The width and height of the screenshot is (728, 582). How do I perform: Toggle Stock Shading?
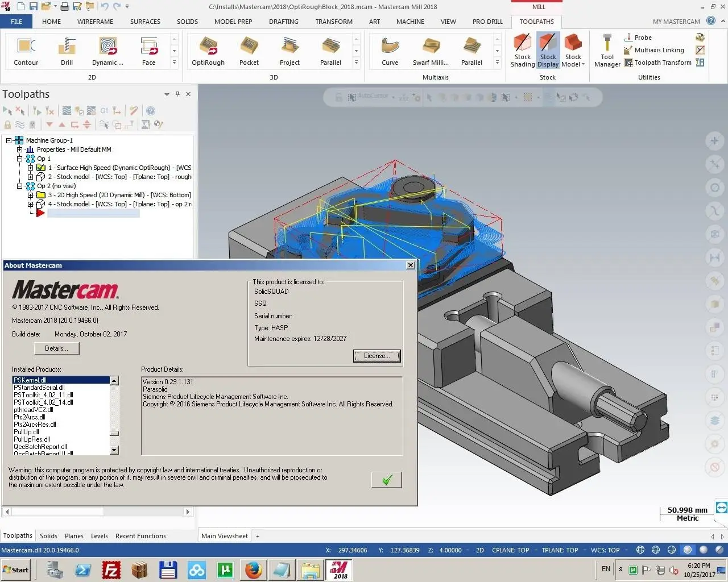tap(523, 51)
